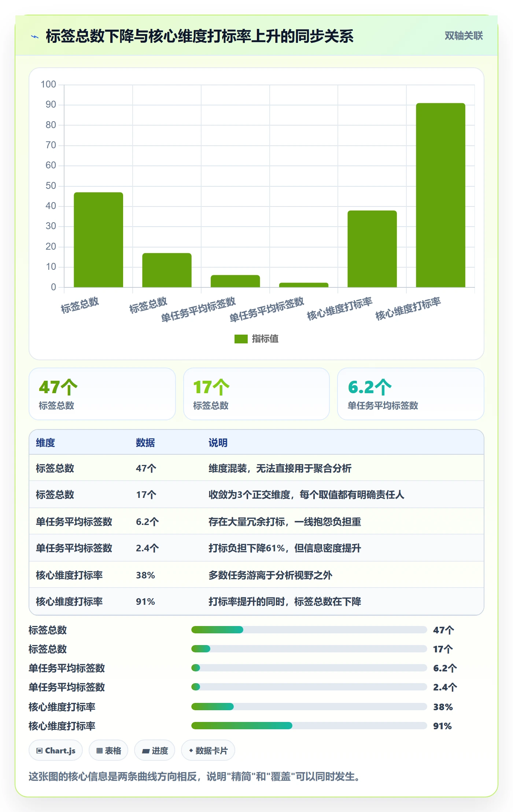Click the text 维度混装，无法直接用于聚合分析

(280, 468)
